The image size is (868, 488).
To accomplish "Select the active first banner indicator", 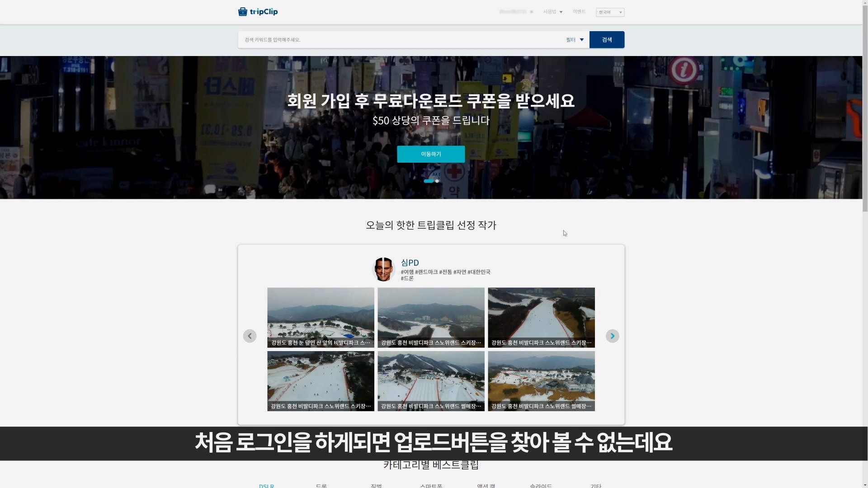I will [x=428, y=181].
